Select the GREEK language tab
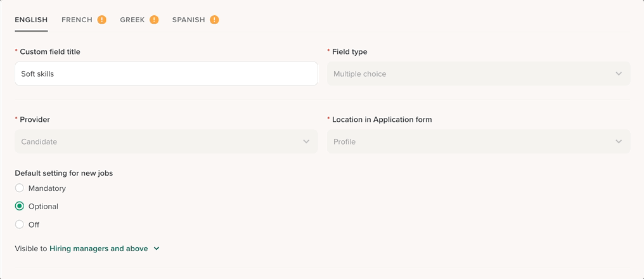 point(134,20)
